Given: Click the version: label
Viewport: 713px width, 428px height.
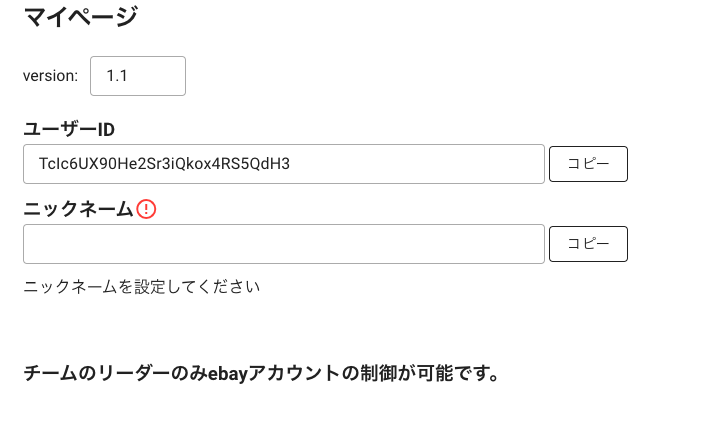Looking at the screenshot, I should 50,76.
